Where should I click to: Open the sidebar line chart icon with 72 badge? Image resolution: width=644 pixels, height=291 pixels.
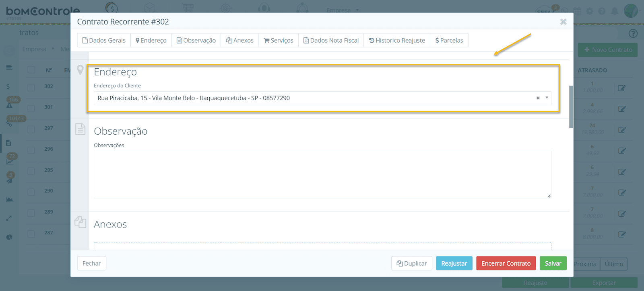pyautogui.click(x=10, y=162)
